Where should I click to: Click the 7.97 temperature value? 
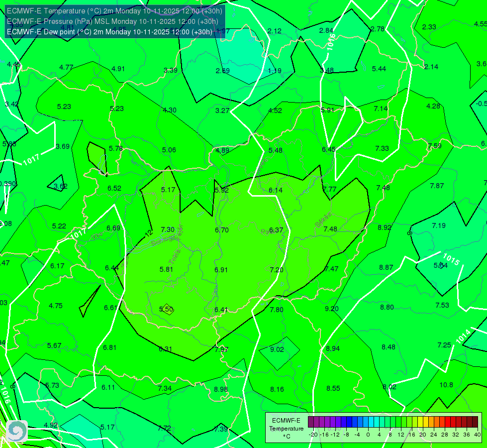pos(221,349)
